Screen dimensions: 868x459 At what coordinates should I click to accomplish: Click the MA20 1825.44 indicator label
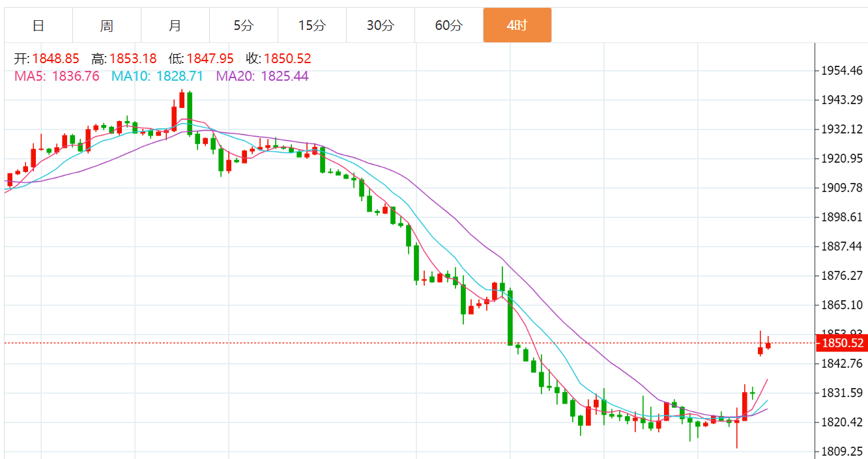(x=263, y=76)
